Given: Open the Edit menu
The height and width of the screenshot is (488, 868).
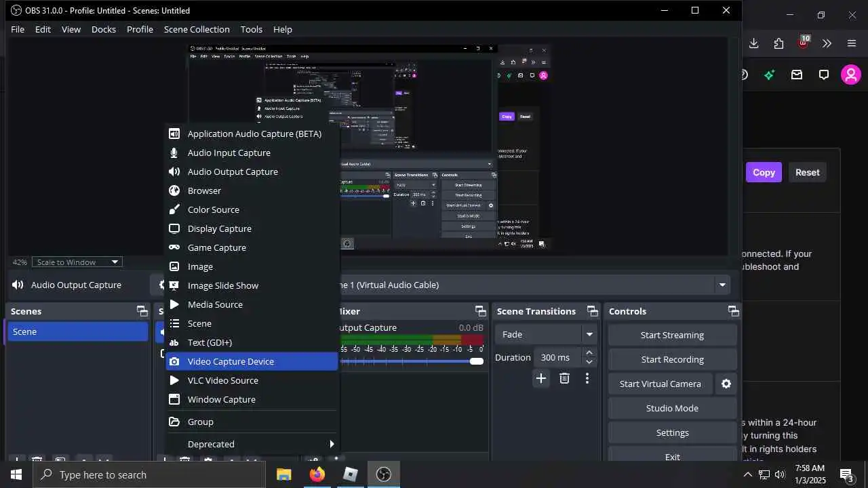Looking at the screenshot, I should coord(43,29).
